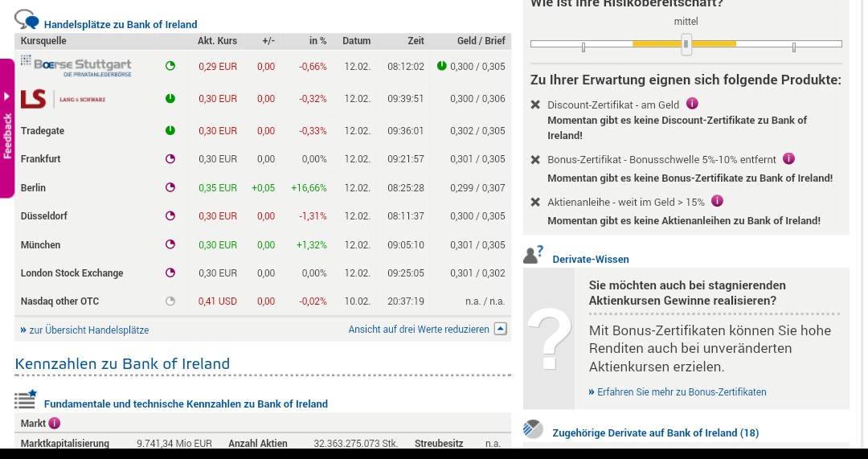Click the X mark beside Discount-Zertifikat
Screen dimensions: 868x459
coord(535,105)
